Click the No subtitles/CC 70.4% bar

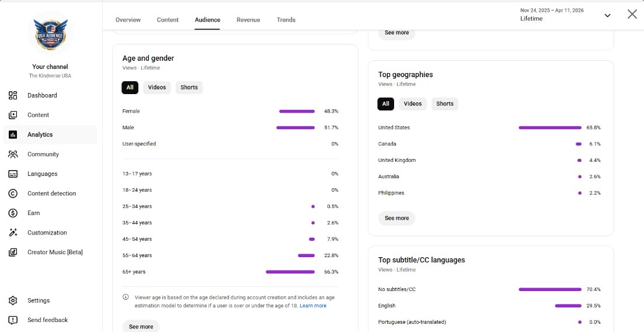tap(551, 290)
